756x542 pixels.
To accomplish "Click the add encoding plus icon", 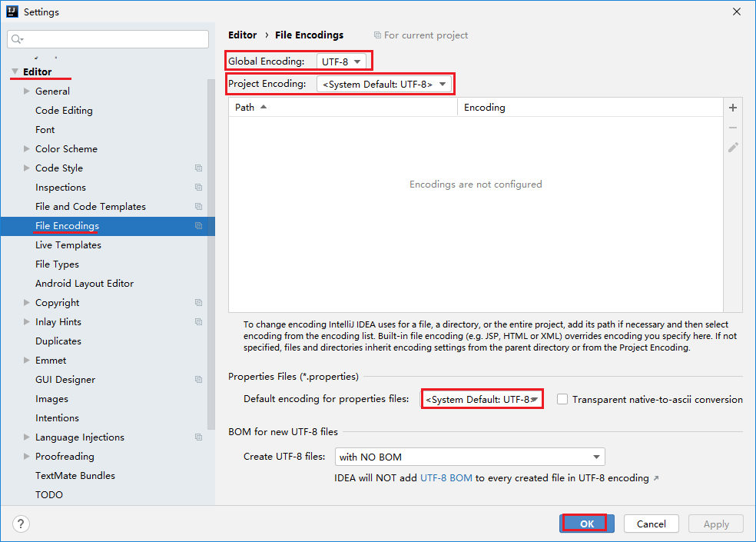I will 733,108.
